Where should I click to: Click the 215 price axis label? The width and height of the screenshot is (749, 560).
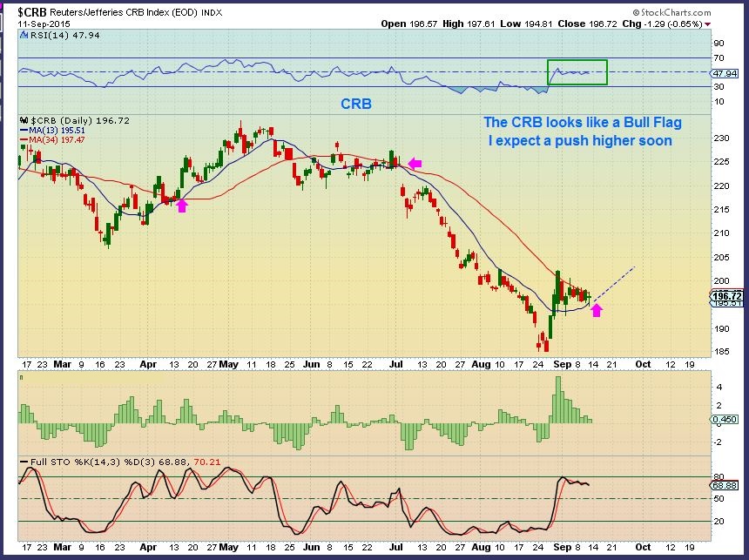point(721,209)
